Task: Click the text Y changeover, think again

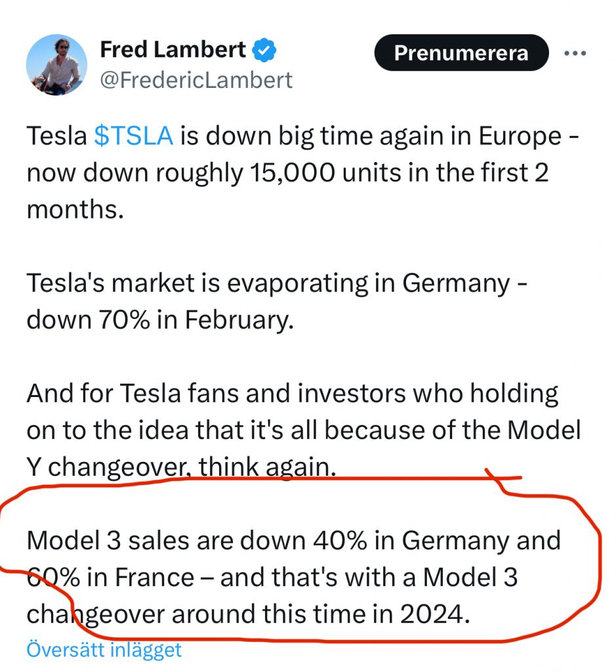Action: click(x=181, y=467)
